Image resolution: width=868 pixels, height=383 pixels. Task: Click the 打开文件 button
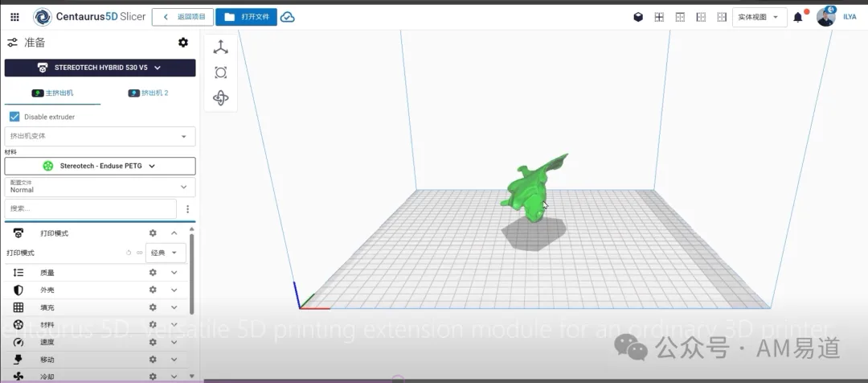click(247, 17)
